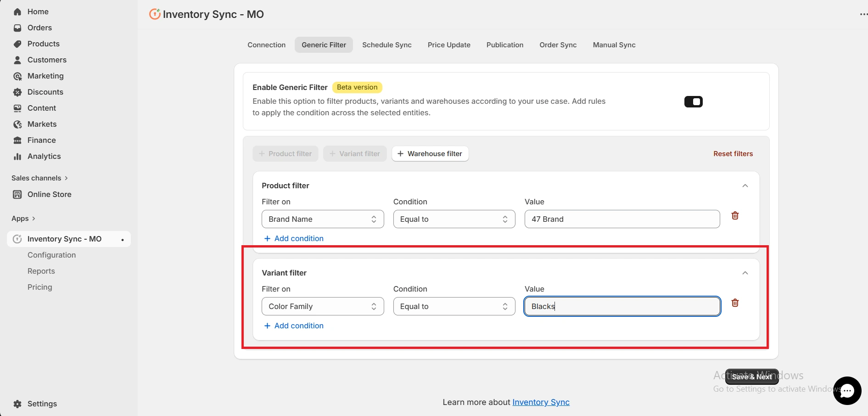Open the Products section icon

[x=17, y=44]
